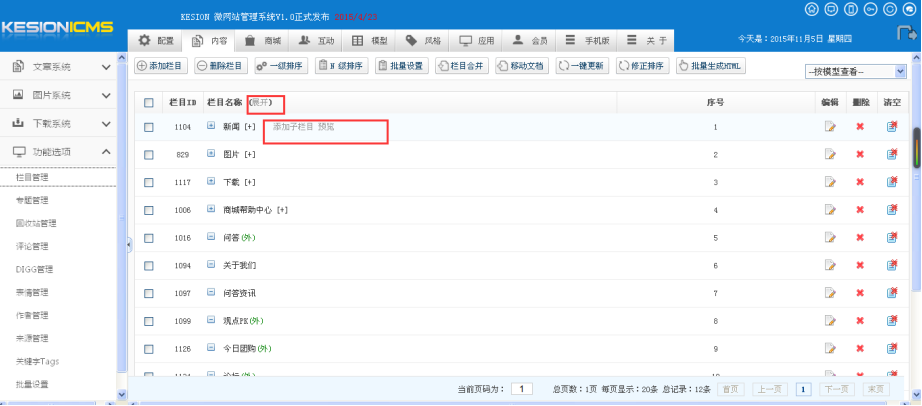The width and height of the screenshot is (922, 406).
Task: Expand the 新闻 tree node plus icon
Action: coord(211,127)
